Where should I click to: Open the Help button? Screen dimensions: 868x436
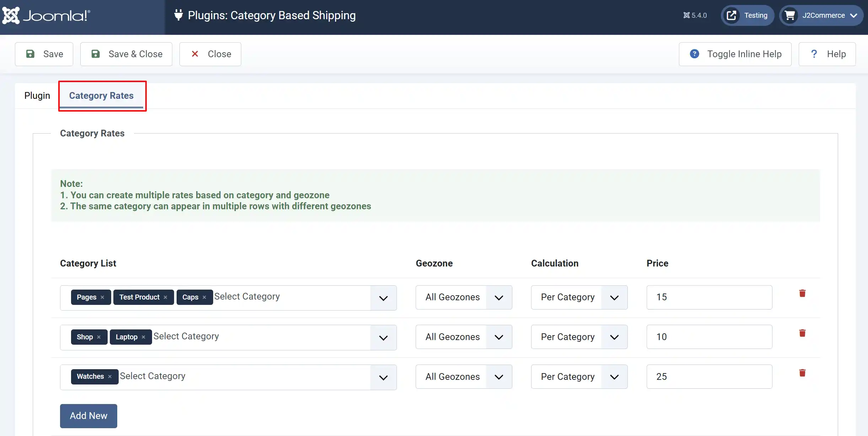(x=827, y=54)
